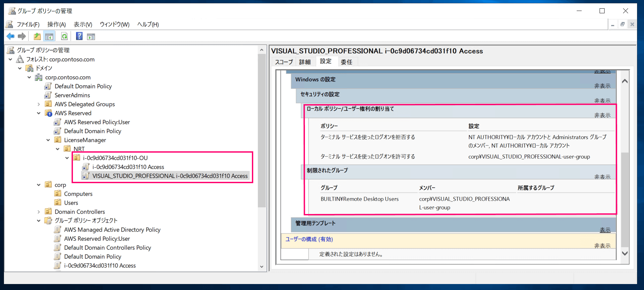Screen dimensions: 644x290
Task: Click the AWS Managed Active Directory Policy icon
Action: (x=58, y=230)
